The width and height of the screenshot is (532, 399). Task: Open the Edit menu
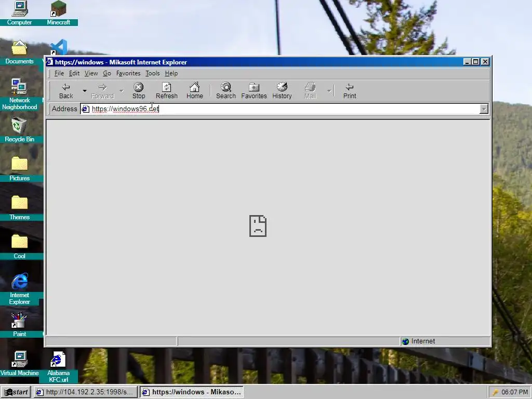tap(74, 73)
